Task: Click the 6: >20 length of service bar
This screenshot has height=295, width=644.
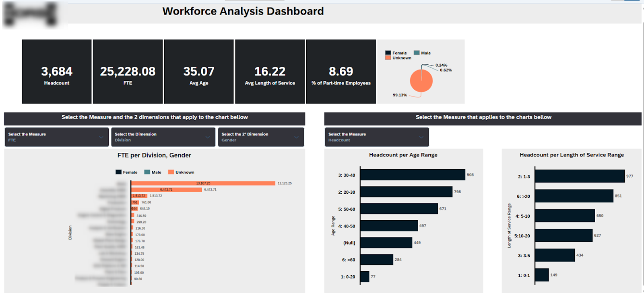Action: click(x=574, y=196)
